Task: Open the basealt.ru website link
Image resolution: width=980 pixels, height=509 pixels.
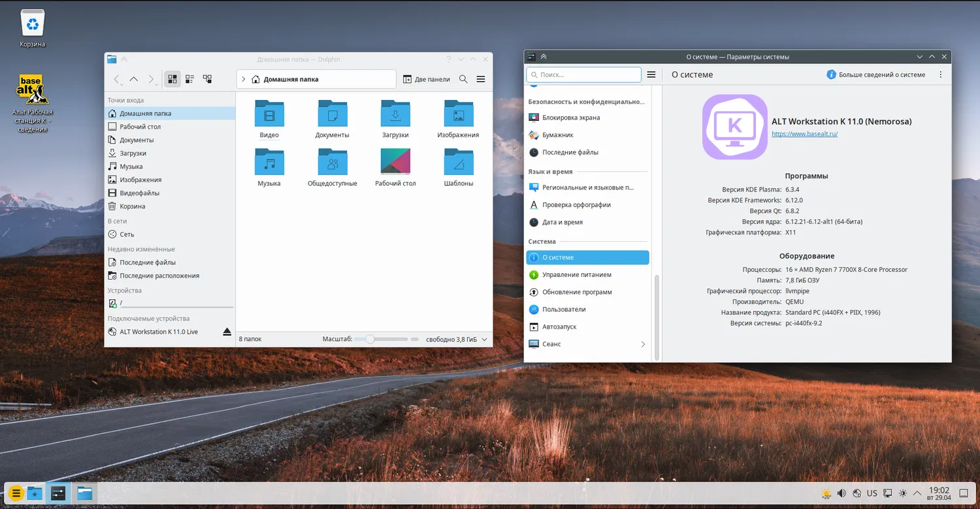Action: pos(804,134)
